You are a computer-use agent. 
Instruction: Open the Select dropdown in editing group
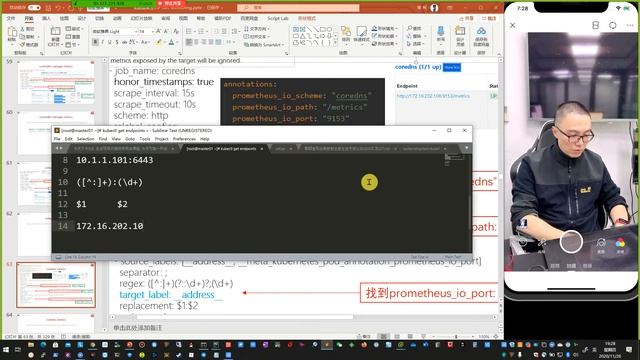416,43
